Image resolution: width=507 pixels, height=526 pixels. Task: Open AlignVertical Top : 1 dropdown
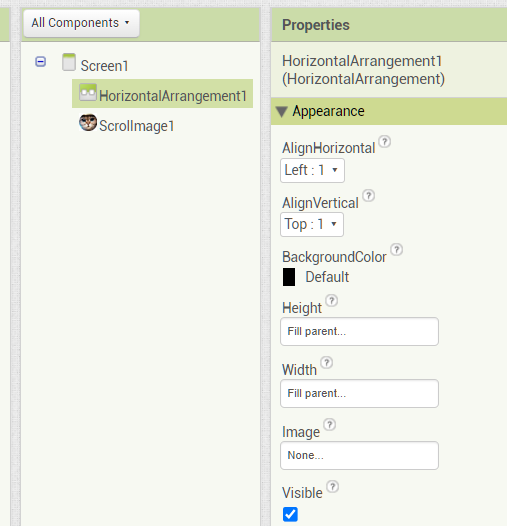tap(312, 224)
